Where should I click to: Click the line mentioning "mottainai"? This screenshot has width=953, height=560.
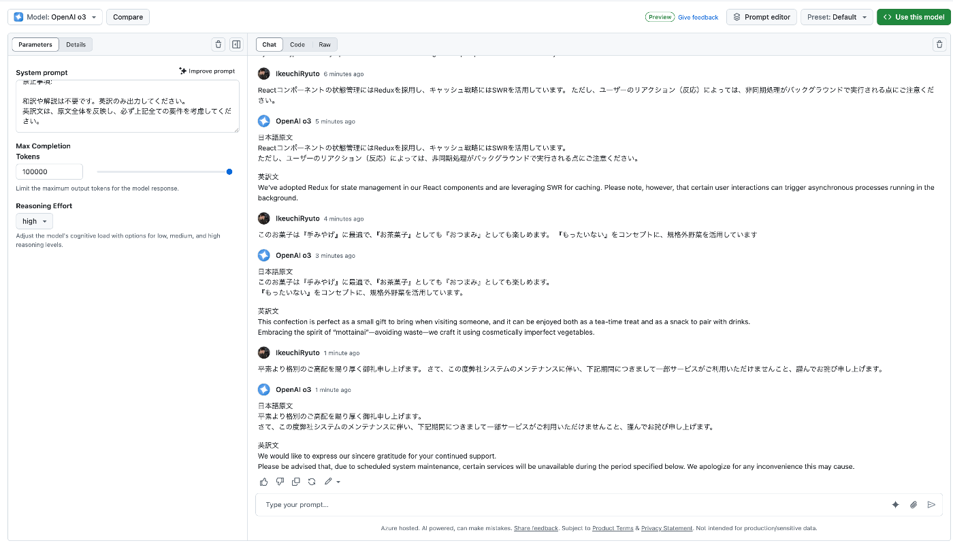(x=426, y=332)
